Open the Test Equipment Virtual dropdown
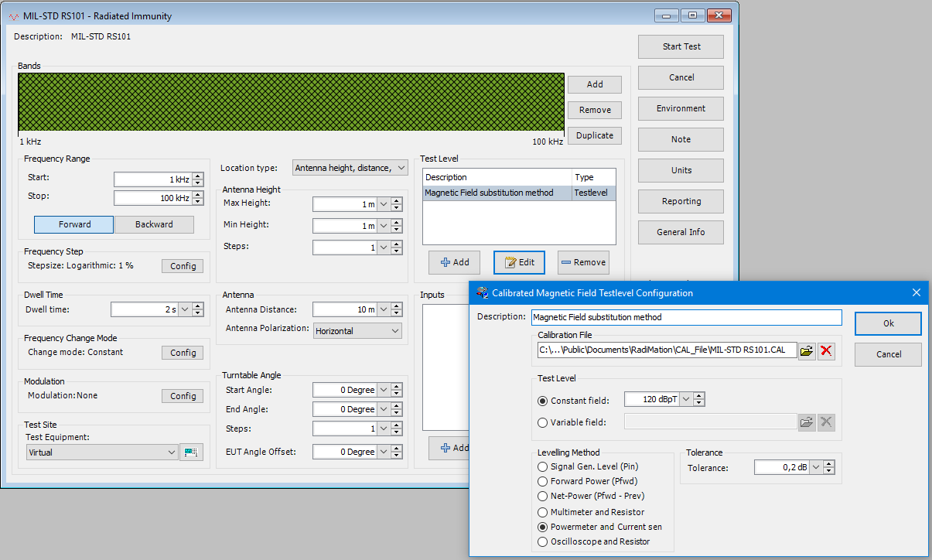Image resolution: width=932 pixels, height=560 pixels. coord(101,452)
